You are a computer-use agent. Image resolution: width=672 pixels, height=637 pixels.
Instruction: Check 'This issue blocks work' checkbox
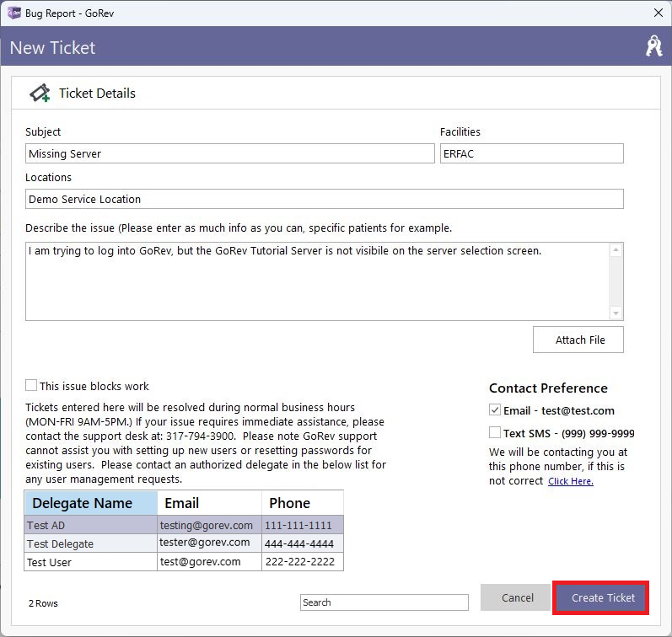coord(31,385)
